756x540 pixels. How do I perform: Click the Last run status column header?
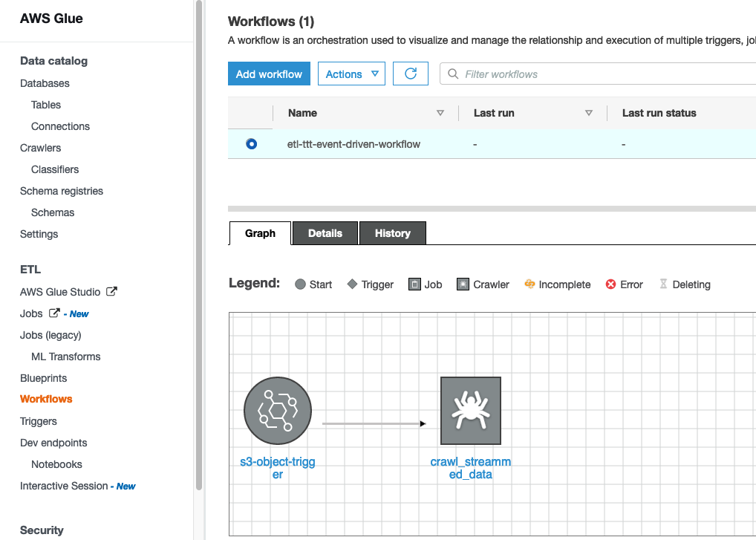click(659, 113)
